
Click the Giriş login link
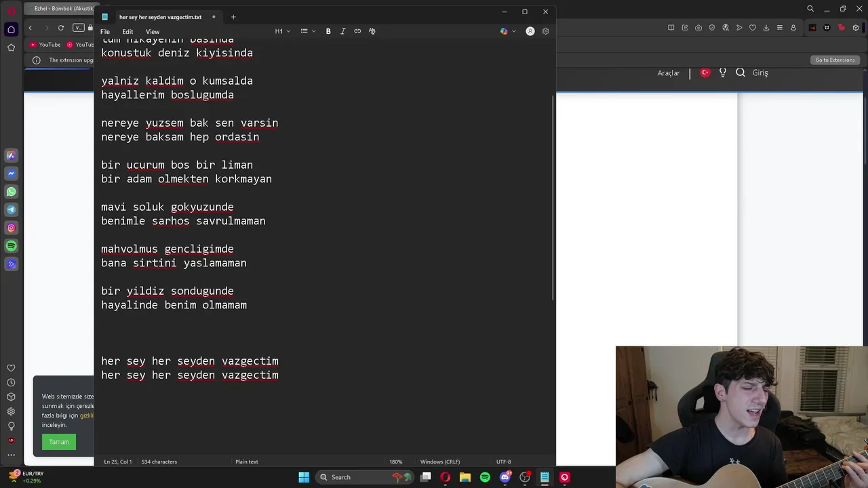(760, 73)
